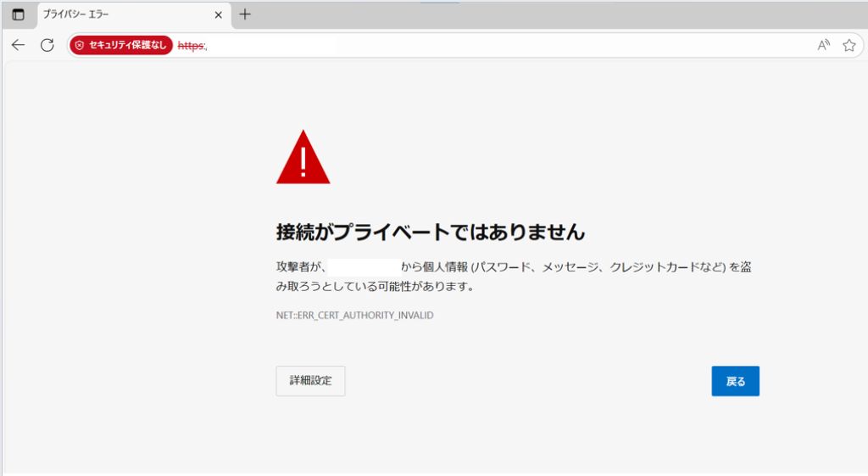Click the blue 戻る button
The image size is (868, 476).
click(x=735, y=381)
